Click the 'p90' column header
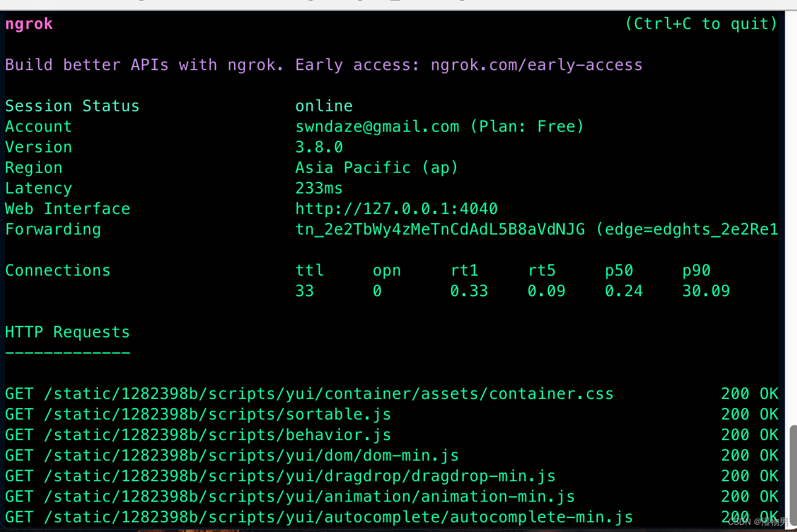The image size is (797, 532). tap(697, 270)
